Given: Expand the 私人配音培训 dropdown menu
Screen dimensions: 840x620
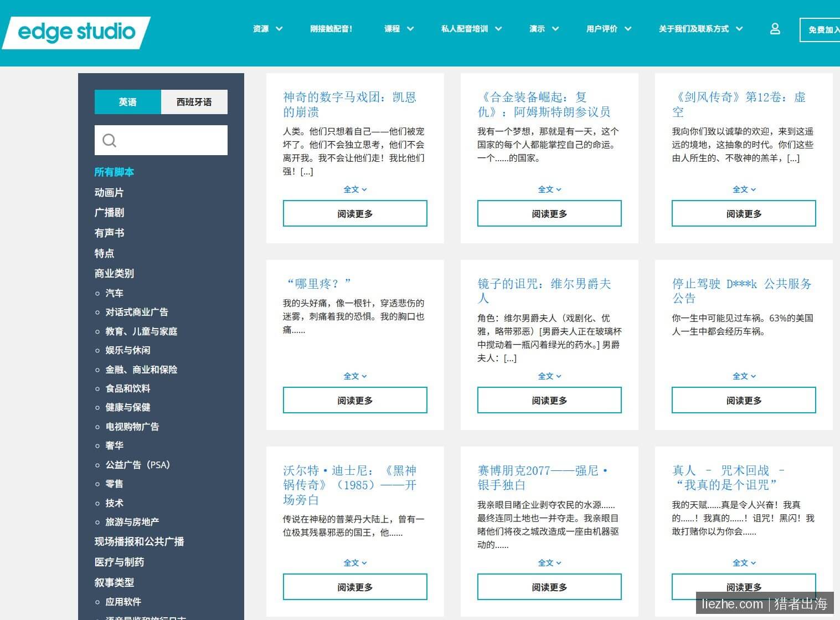Looking at the screenshot, I should (472, 29).
